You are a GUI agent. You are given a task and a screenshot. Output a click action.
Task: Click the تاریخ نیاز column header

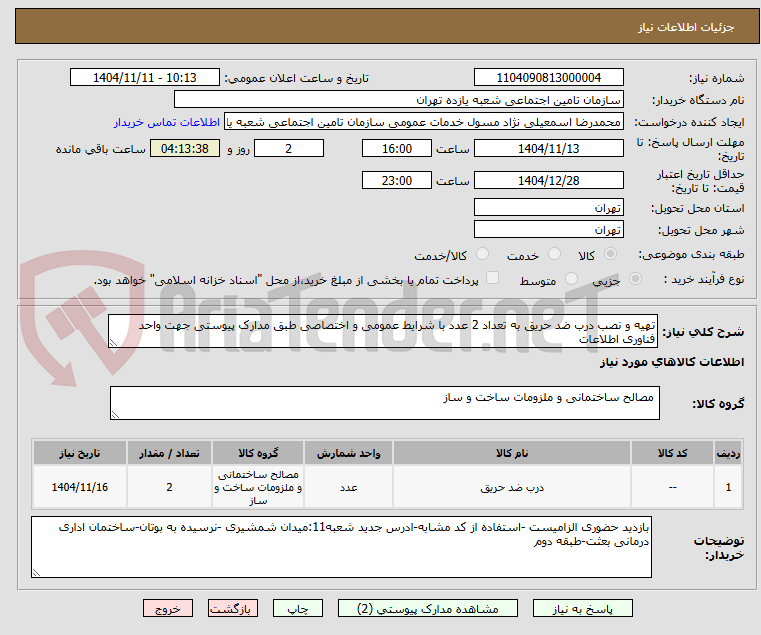point(80,453)
